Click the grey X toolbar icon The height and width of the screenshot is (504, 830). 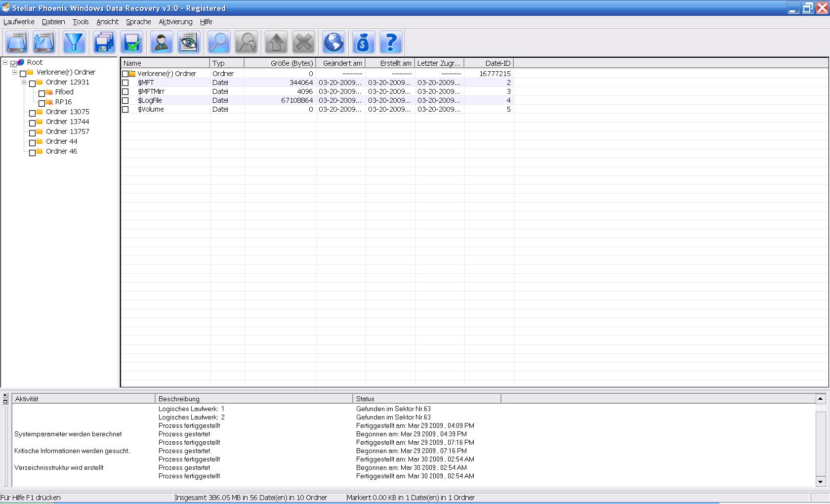point(303,42)
